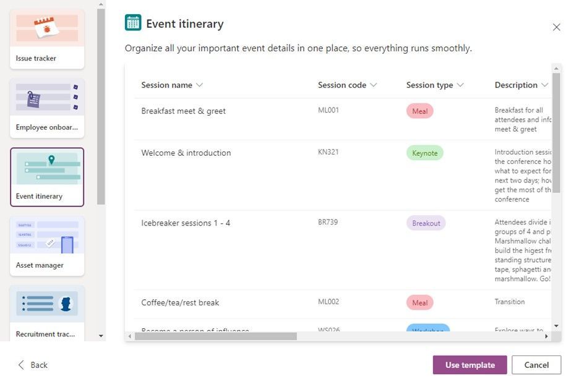This screenshot has height=392, width=579.
Task: Click the green Keynote tag
Action: click(x=424, y=153)
